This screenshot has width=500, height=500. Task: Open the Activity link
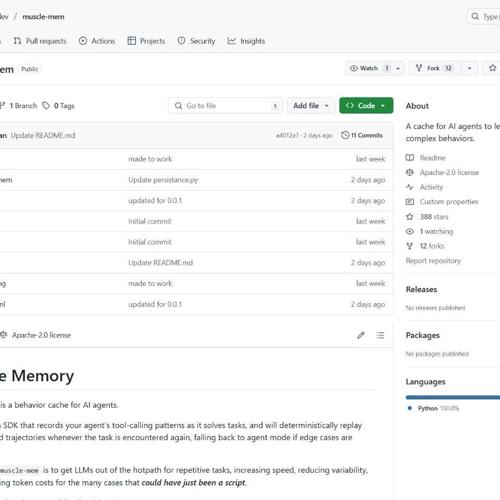click(431, 187)
